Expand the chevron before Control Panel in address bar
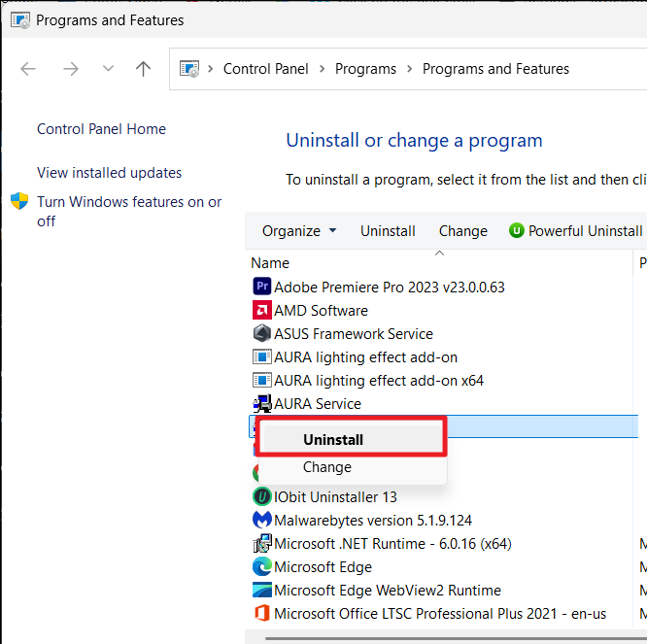 (x=211, y=69)
